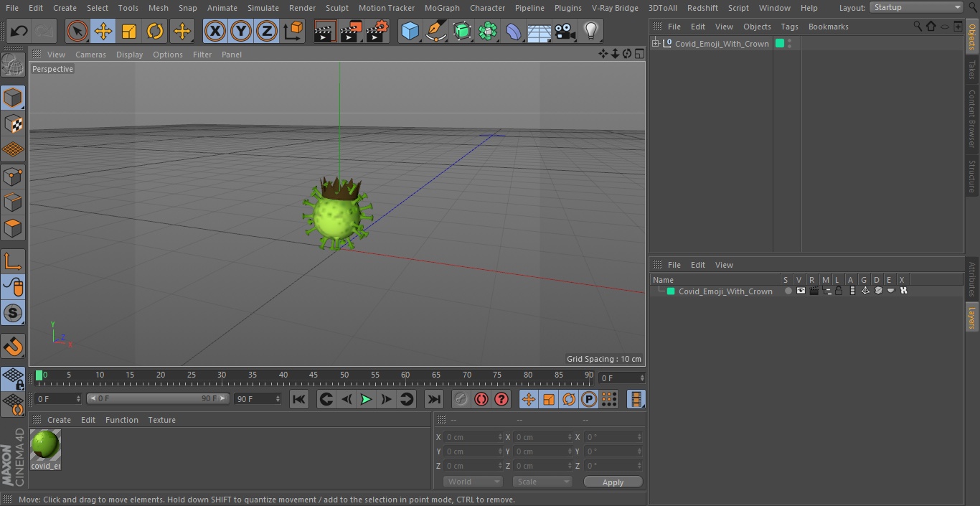This screenshot has height=506, width=980.
Task: Switch coordinate system icon
Action: [x=293, y=32]
